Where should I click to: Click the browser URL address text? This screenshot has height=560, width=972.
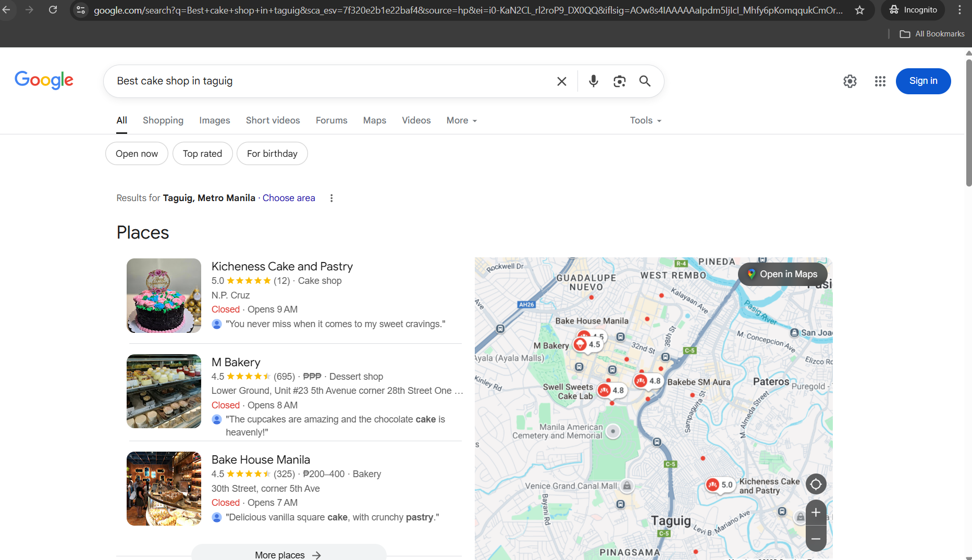467,10
